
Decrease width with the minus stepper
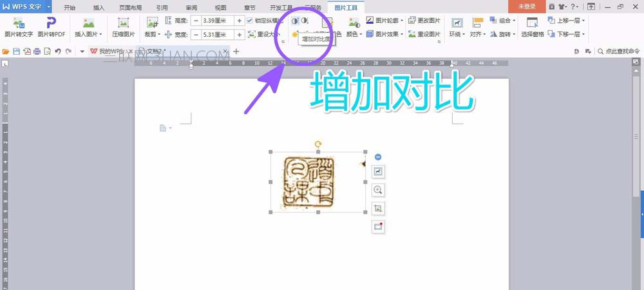pos(196,35)
